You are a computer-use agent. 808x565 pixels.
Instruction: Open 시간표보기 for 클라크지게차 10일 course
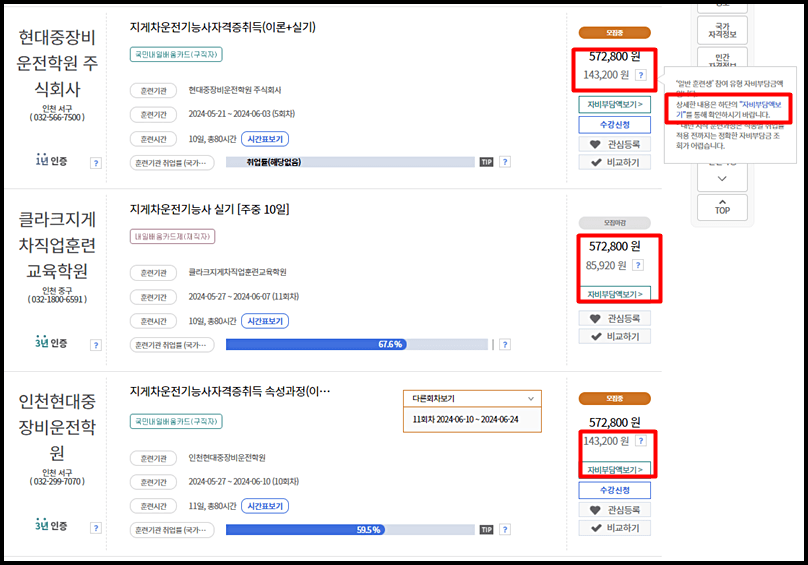point(265,321)
